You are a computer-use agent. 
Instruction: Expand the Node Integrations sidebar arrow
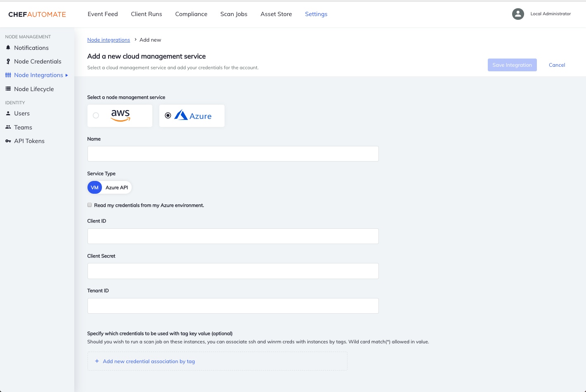(x=67, y=75)
